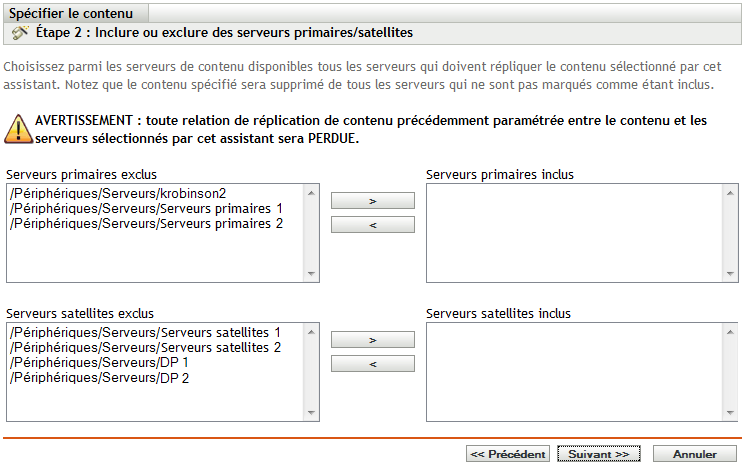Click inside the Serveurs primaires inclus list box
The image size is (746, 470).
(x=582, y=234)
